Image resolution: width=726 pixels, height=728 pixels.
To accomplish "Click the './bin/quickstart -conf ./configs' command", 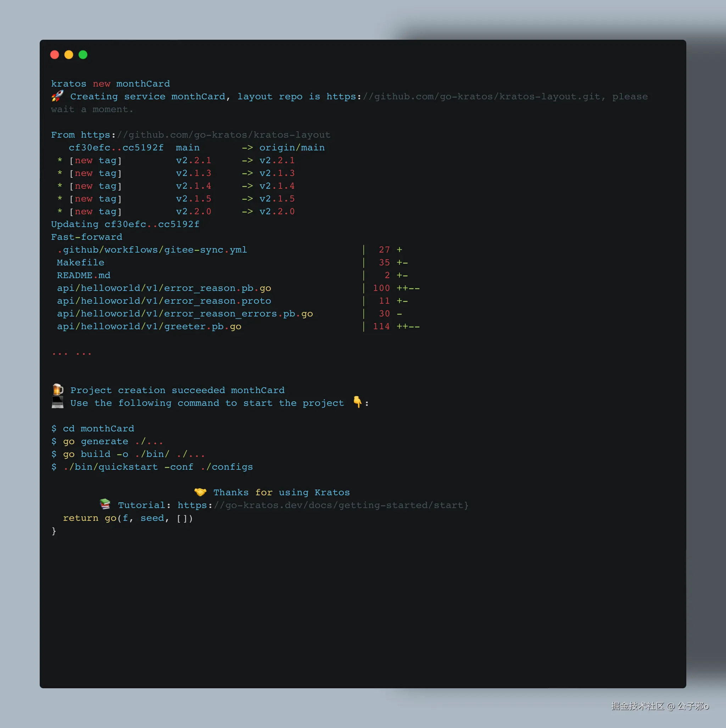I will [158, 467].
